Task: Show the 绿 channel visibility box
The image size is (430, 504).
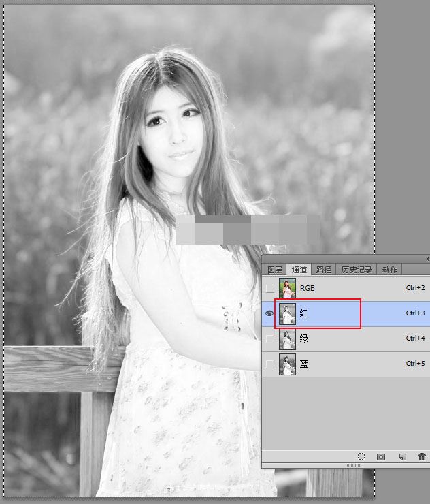Action: pyautogui.click(x=270, y=338)
